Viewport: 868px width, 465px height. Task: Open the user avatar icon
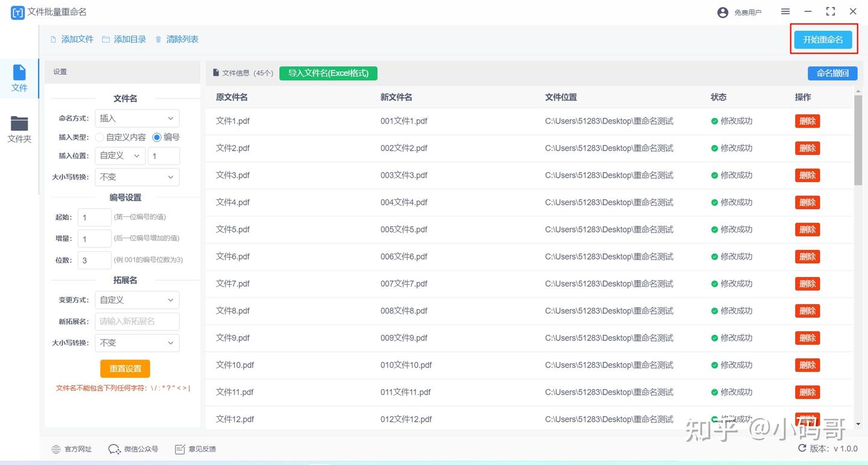723,12
